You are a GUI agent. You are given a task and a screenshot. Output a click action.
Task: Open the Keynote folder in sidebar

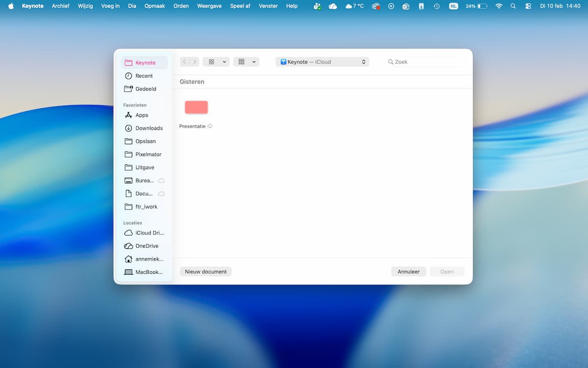coord(145,63)
